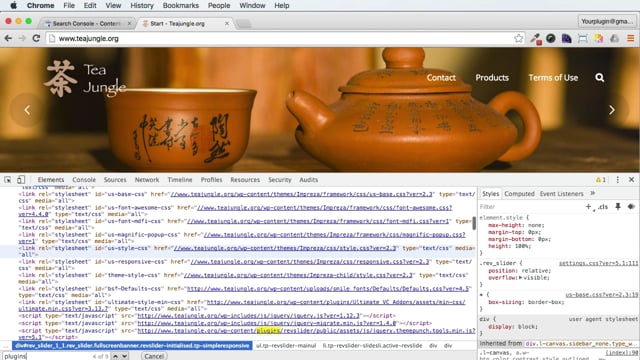This screenshot has width=640, height=360.
Task: Switch to the Audits panel
Action: (309, 180)
